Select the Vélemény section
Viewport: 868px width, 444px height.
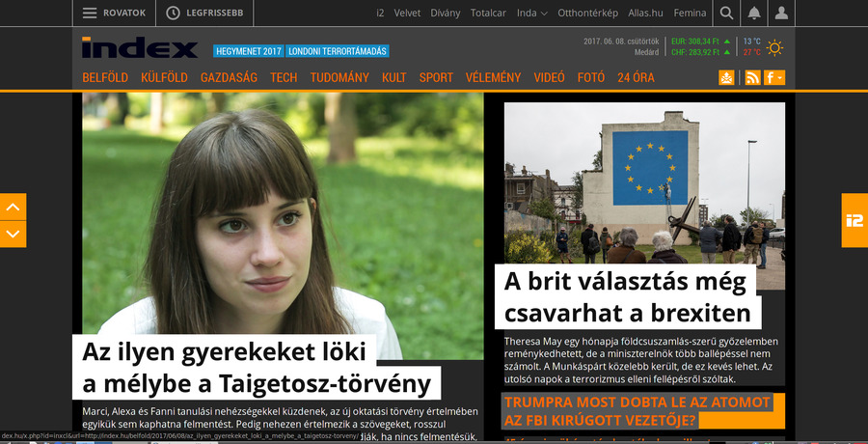493,77
